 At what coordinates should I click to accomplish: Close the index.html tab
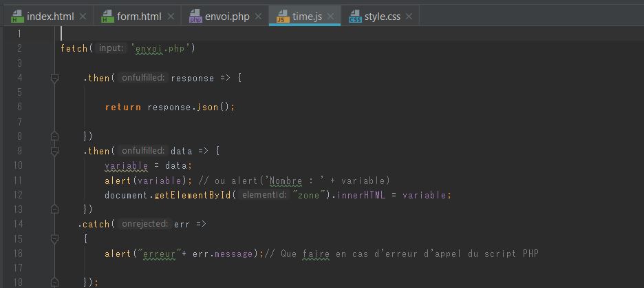click(x=83, y=17)
